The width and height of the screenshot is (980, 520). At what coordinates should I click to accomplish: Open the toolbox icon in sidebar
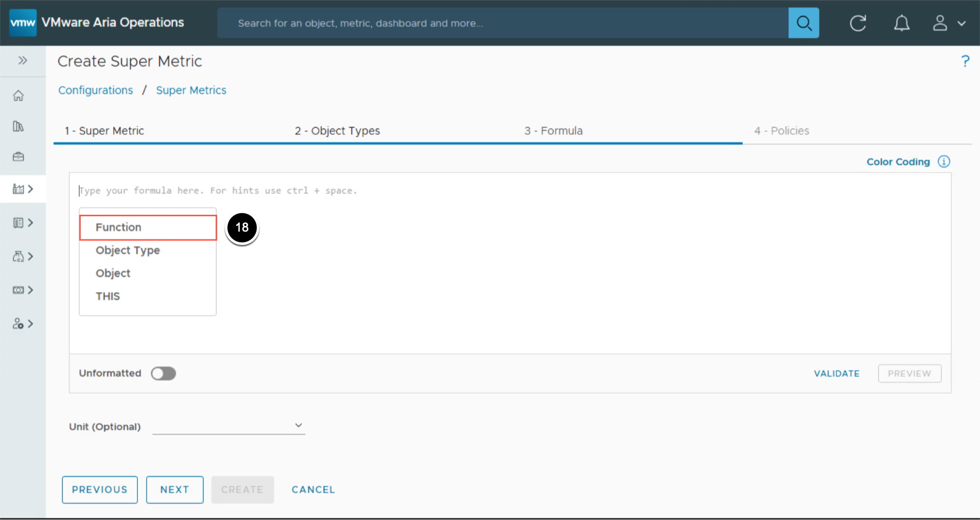(18, 156)
